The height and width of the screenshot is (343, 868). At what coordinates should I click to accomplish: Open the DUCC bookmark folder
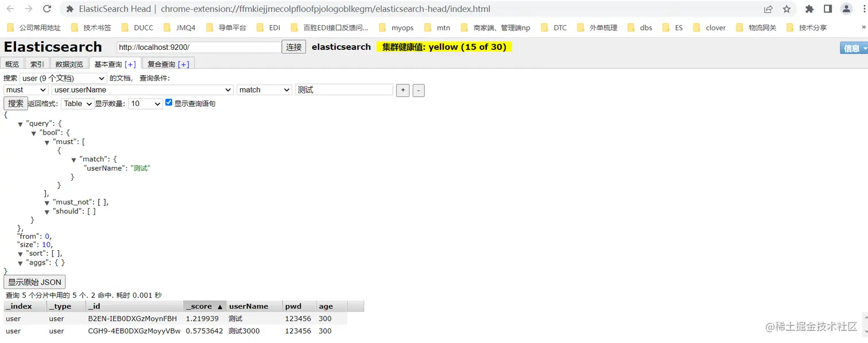pyautogui.click(x=137, y=28)
